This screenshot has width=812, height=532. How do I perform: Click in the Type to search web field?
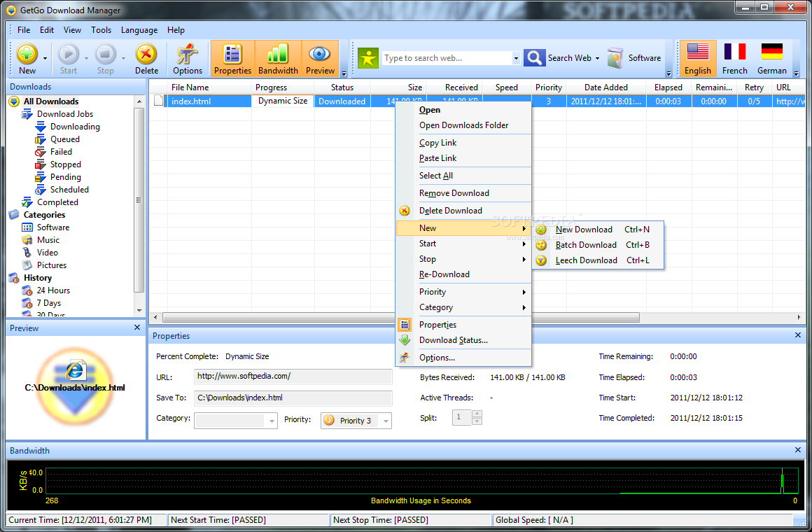(x=447, y=58)
